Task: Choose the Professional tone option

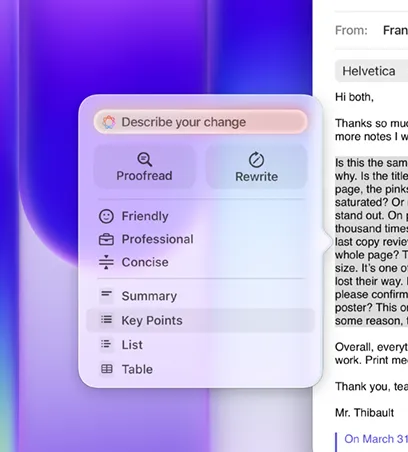Action: pos(200,239)
